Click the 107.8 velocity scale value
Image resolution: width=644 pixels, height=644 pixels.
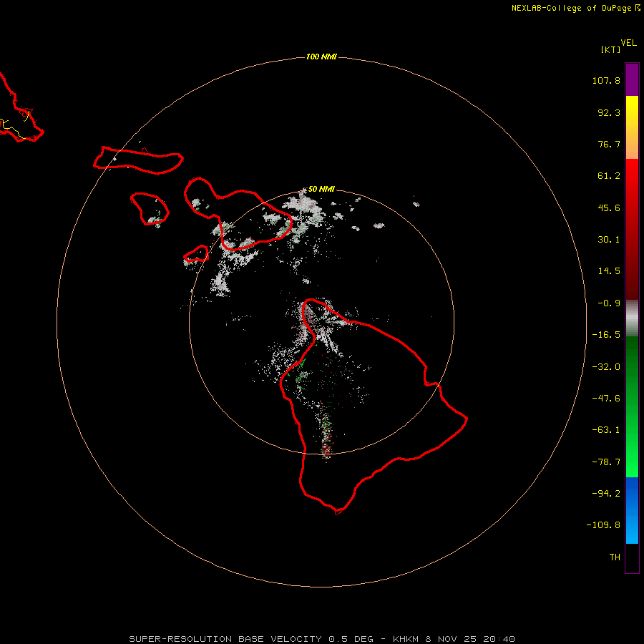pos(606,80)
